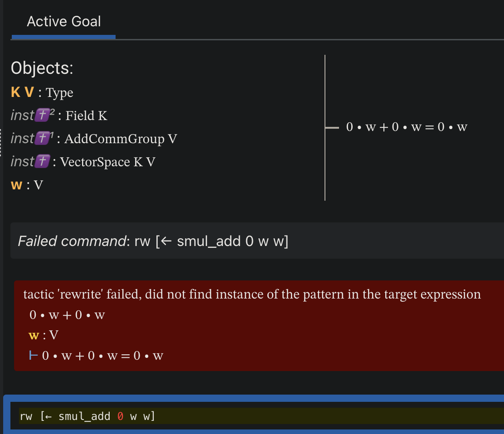Click the Failed command message box
Screen dimensions: 504x434
point(254,241)
